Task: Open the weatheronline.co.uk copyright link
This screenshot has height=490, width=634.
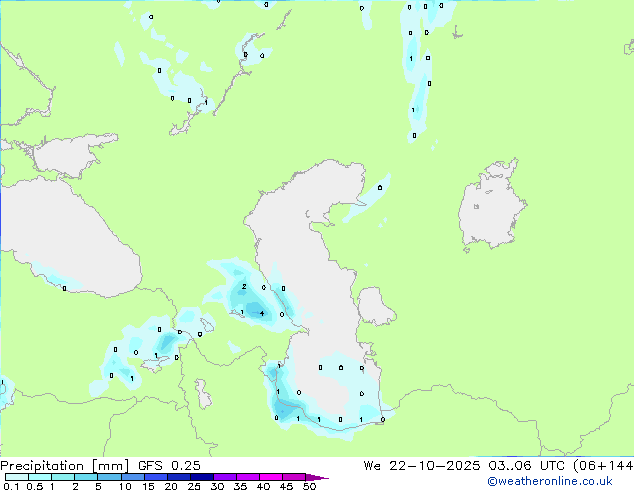Action: point(550,481)
